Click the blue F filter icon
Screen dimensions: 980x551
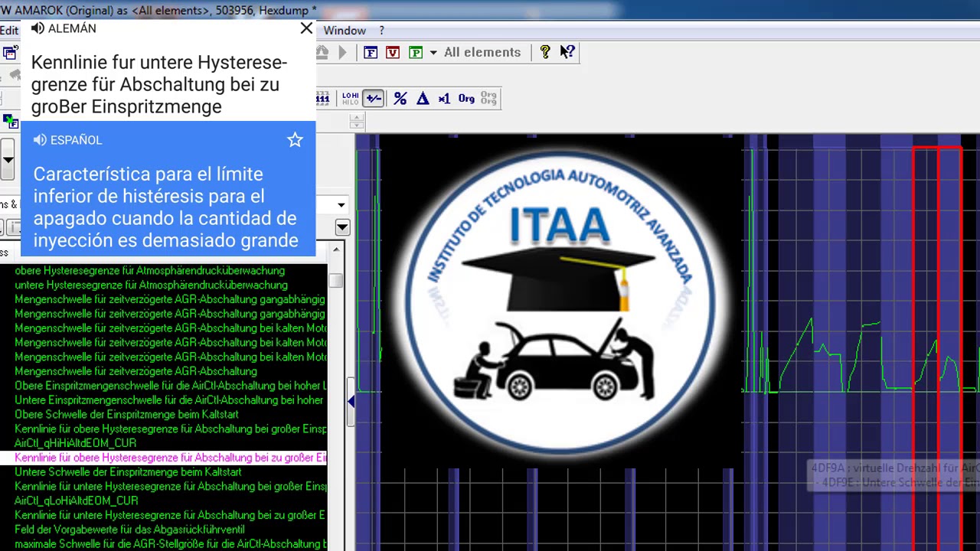click(371, 52)
